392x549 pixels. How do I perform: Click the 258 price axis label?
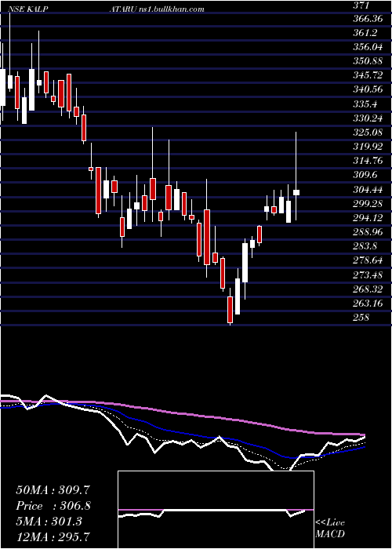click(x=361, y=318)
